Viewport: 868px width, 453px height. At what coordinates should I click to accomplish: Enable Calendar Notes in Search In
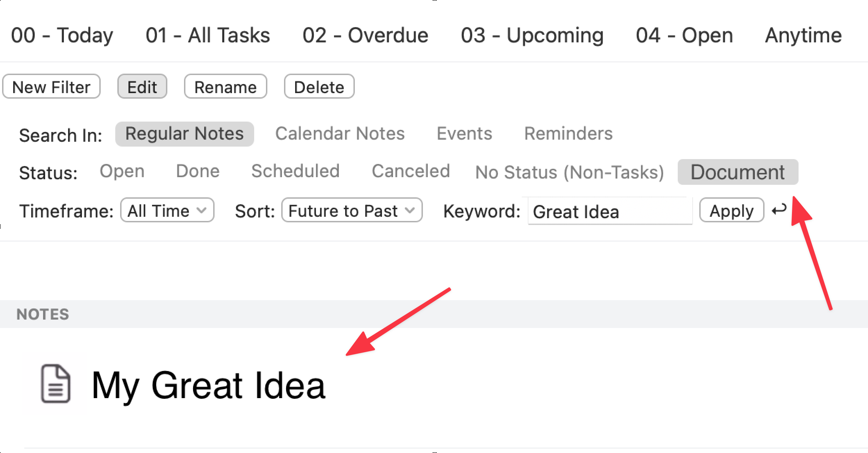click(x=340, y=134)
